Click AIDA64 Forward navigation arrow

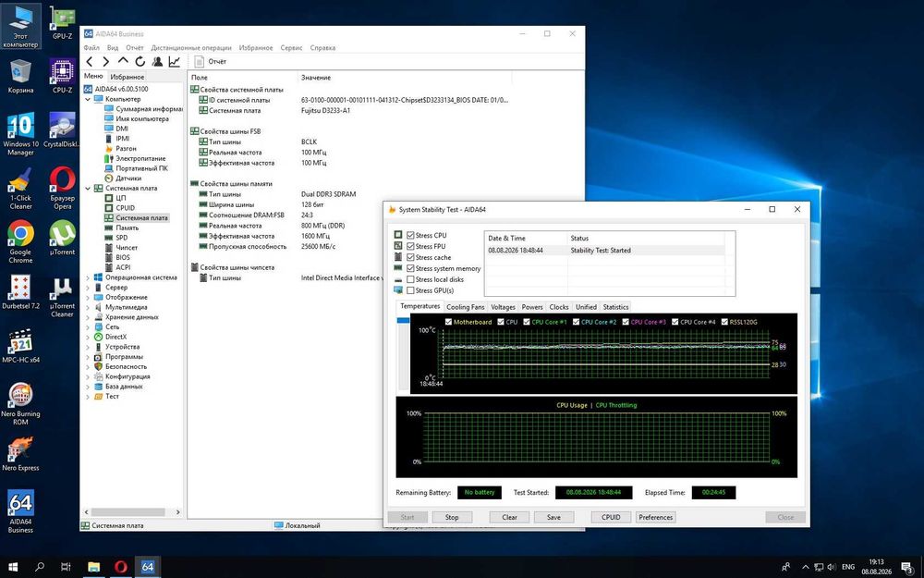tap(106, 61)
